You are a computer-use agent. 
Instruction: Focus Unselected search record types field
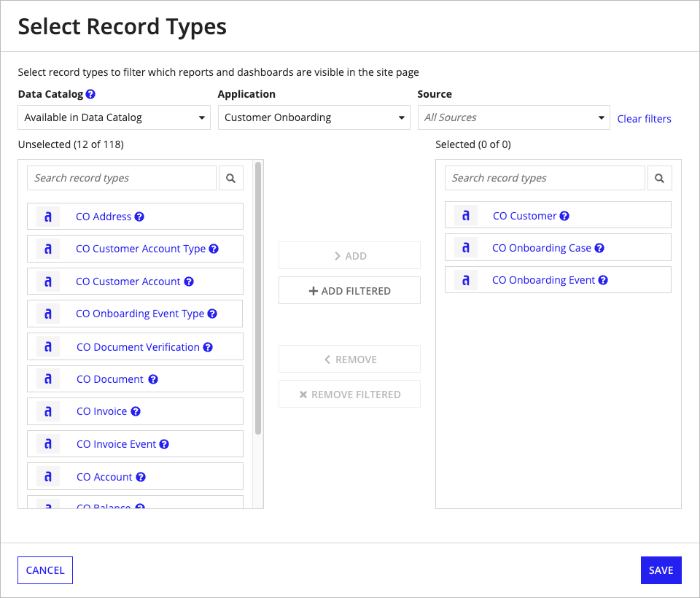(x=122, y=178)
